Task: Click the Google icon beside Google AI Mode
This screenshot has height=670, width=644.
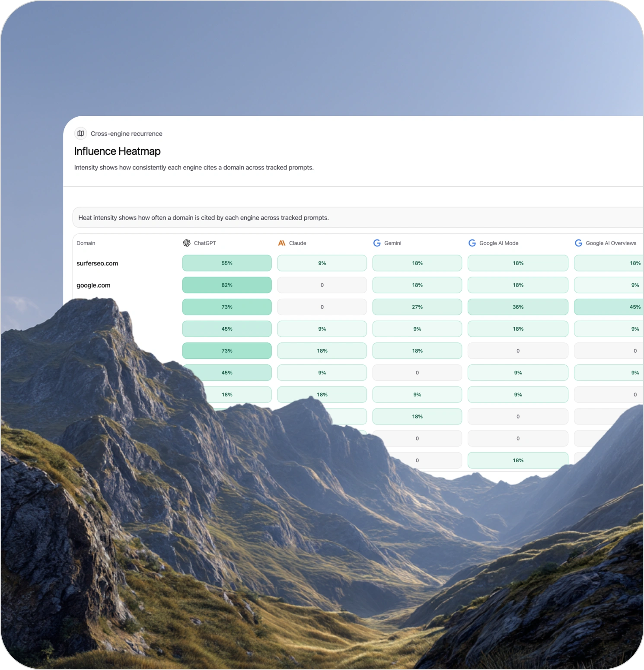Action: coord(472,243)
